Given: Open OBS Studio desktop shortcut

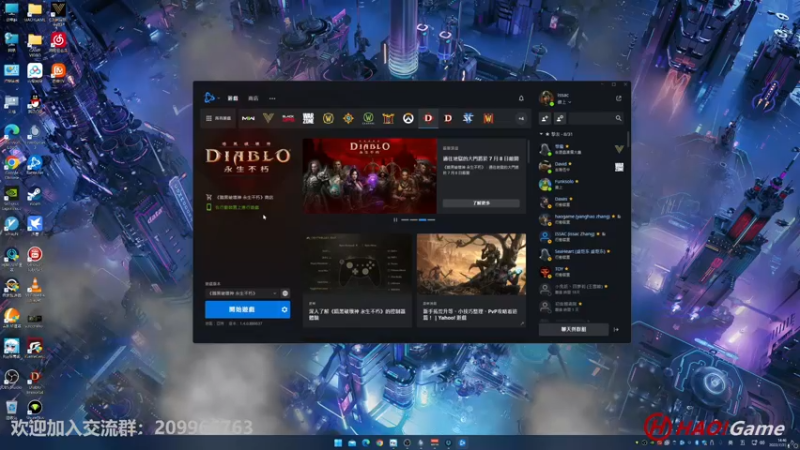Looking at the screenshot, I should pos(12,380).
